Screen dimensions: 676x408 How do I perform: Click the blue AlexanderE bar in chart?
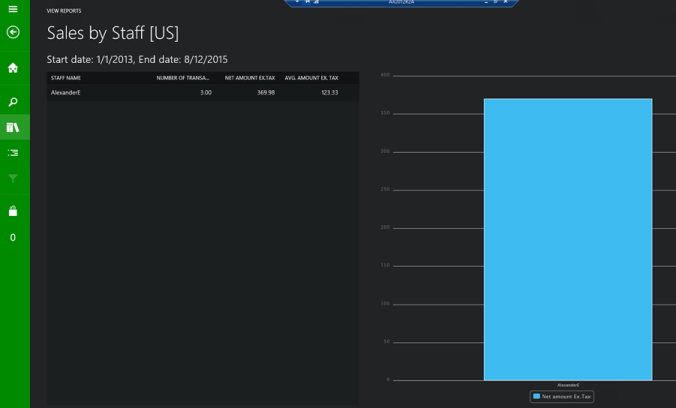tap(567, 239)
